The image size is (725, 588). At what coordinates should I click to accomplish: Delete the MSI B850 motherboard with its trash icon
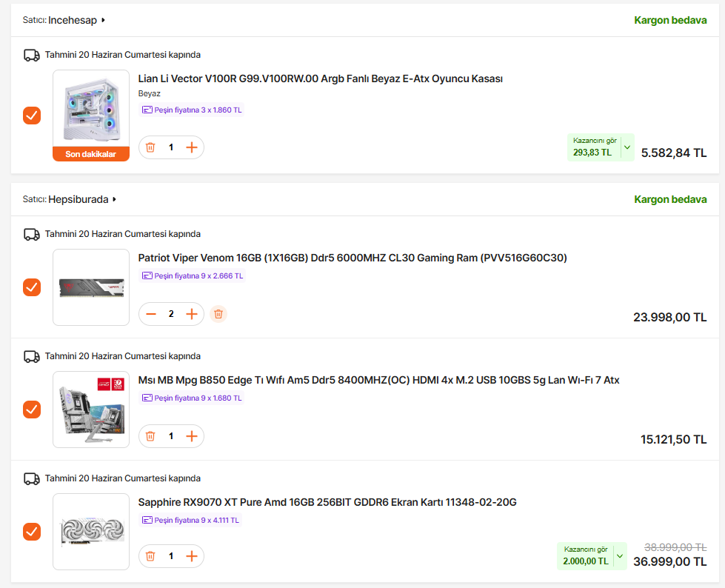(x=150, y=436)
